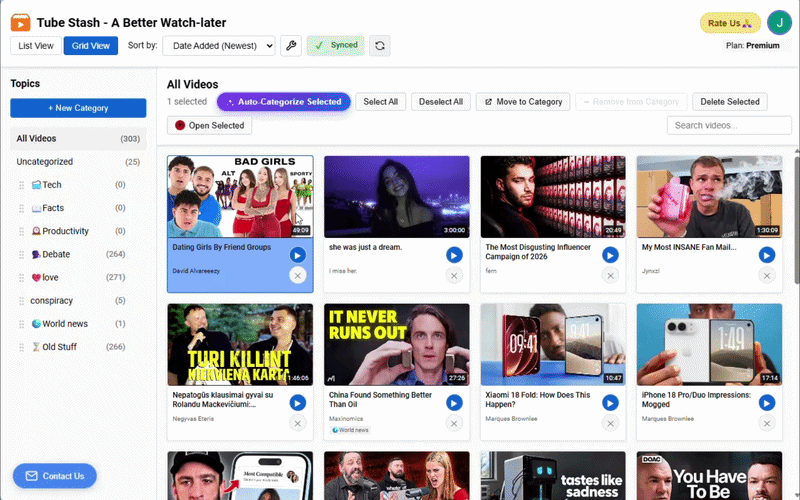Remove Dating Girls By Friend Groups video
The image size is (800, 500).
tap(297, 276)
